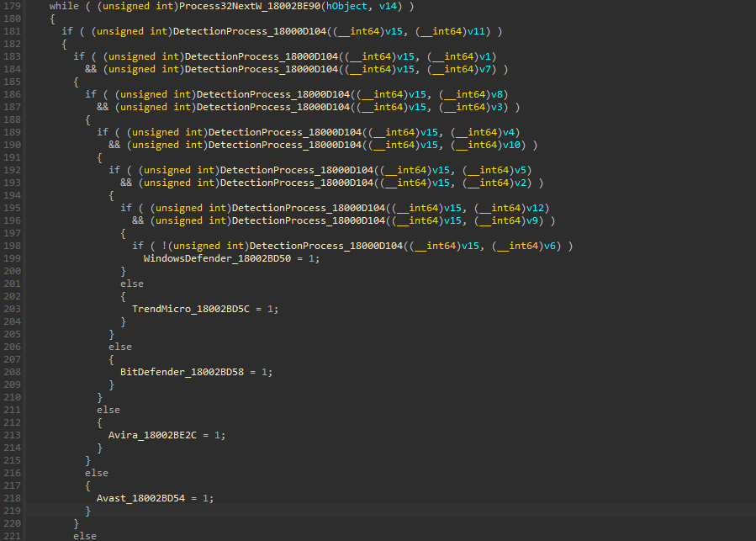Click DetectionProcess_18000D104 on line 181
Image resolution: width=756 pixels, height=541 pixels.
coord(250,31)
